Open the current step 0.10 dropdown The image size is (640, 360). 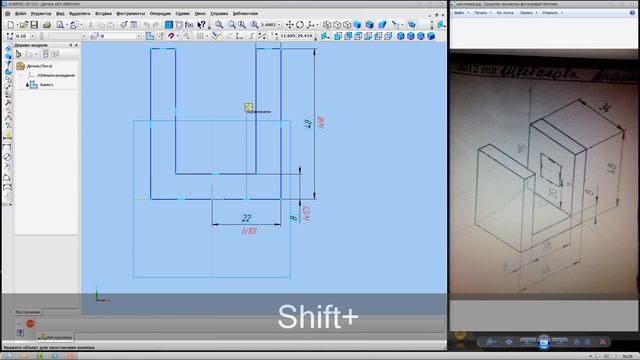tap(32, 36)
